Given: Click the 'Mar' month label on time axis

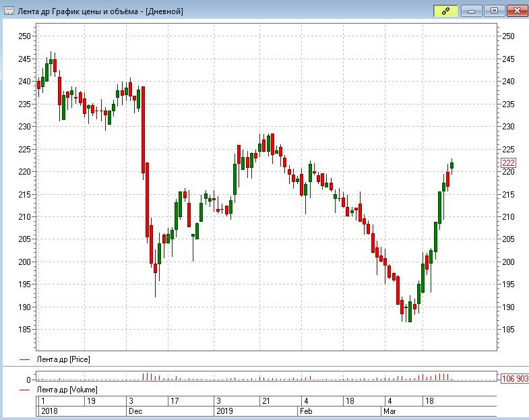Looking at the screenshot, I should (x=390, y=411).
